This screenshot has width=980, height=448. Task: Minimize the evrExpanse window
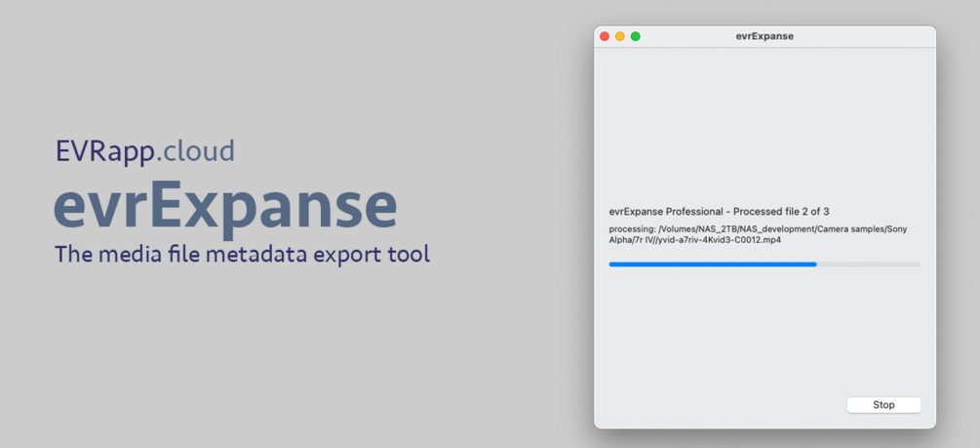click(620, 36)
